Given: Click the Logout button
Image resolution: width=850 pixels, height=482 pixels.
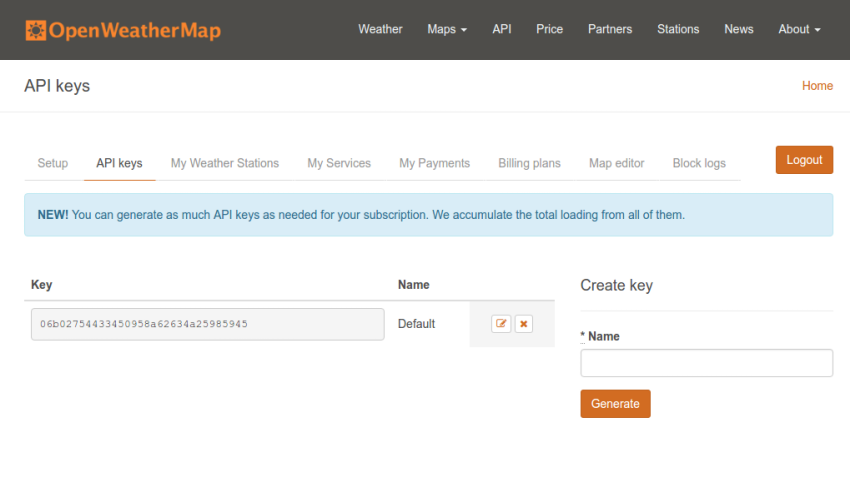Looking at the screenshot, I should tap(804, 160).
